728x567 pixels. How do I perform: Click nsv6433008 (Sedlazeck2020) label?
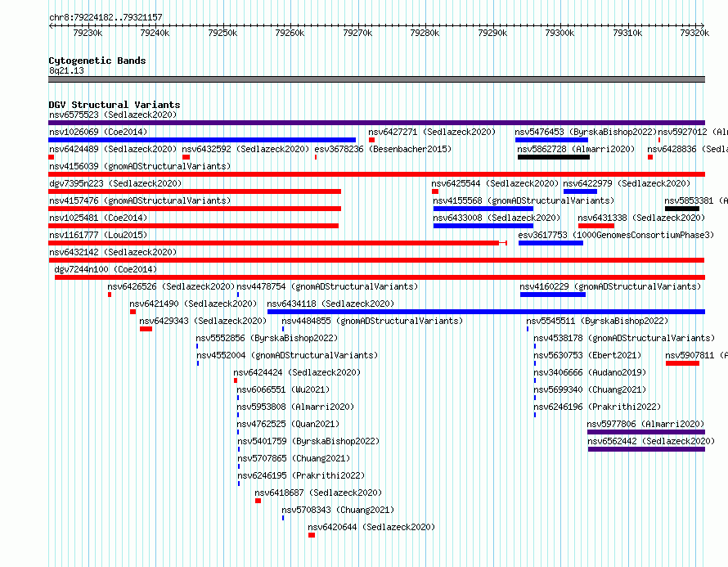[497, 218]
